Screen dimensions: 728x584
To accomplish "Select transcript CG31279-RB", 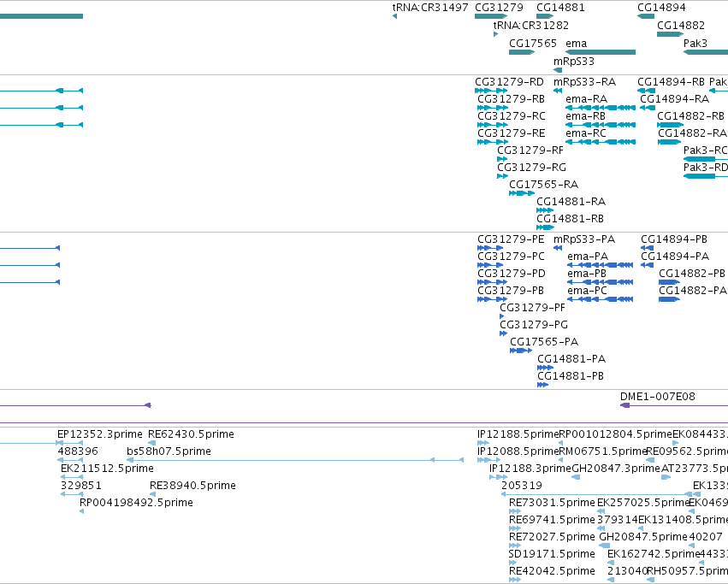I will [511, 99].
